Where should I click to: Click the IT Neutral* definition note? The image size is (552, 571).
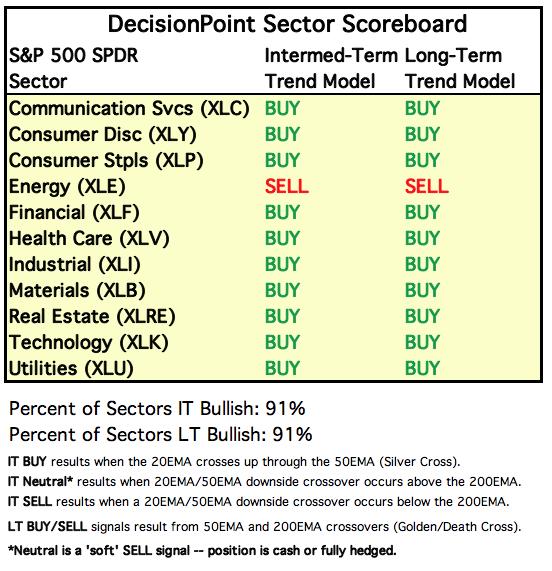(265, 482)
